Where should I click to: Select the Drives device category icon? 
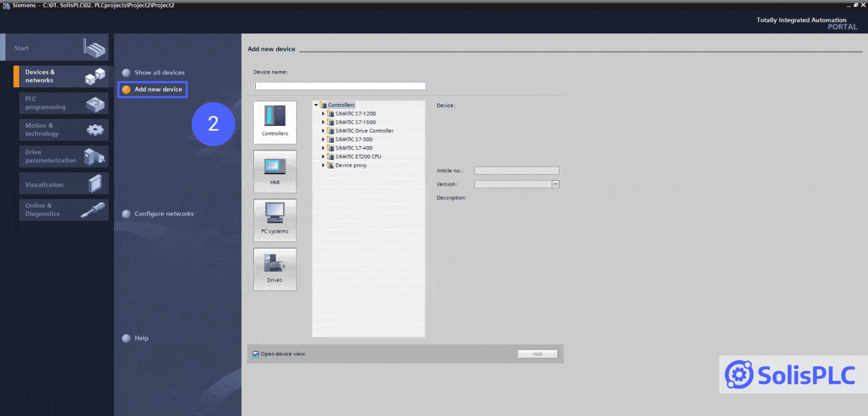tap(274, 269)
